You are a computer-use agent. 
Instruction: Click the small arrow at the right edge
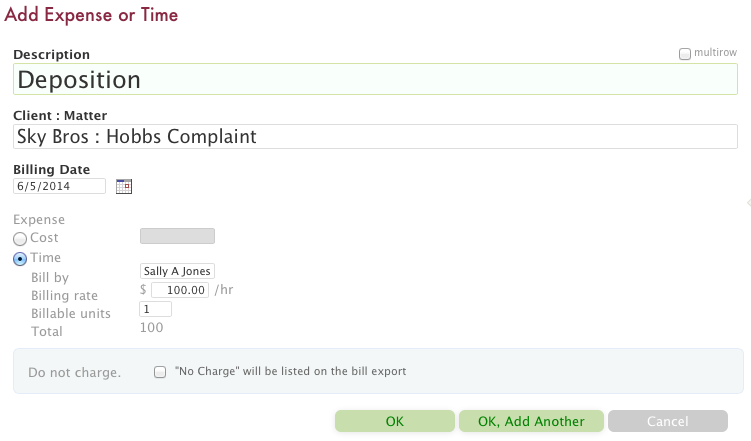747,203
